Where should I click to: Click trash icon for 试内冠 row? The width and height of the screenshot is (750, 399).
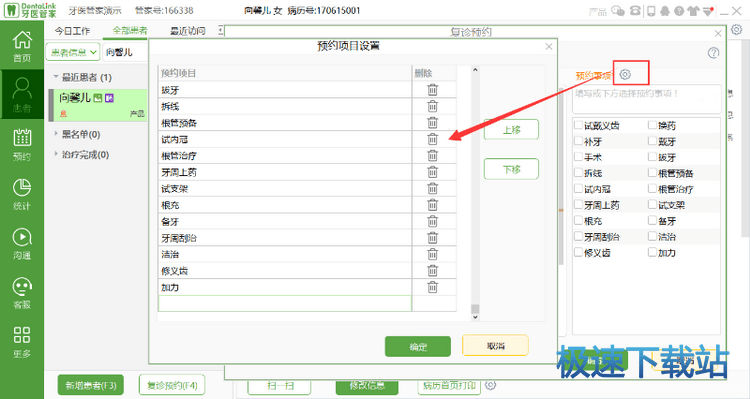pyautogui.click(x=432, y=139)
